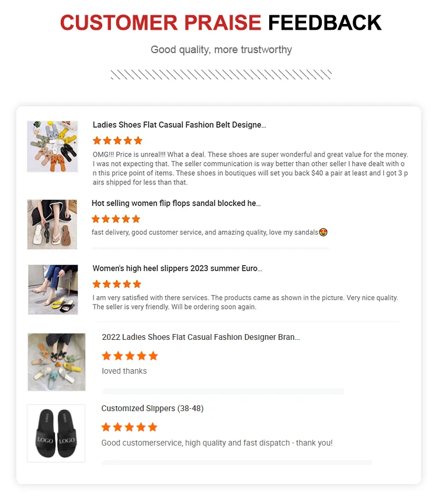Click the colorful flat sandals thumbnail
The height and width of the screenshot is (504, 438).
click(x=52, y=147)
